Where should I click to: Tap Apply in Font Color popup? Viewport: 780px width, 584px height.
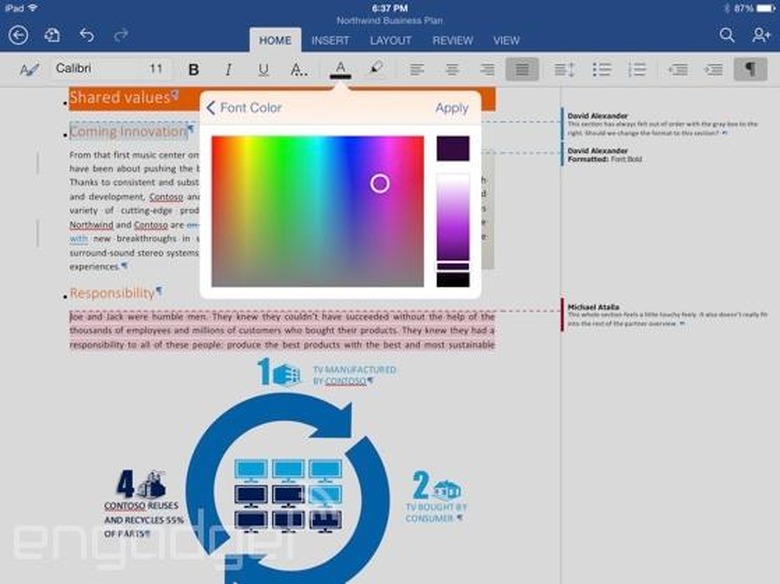pyautogui.click(x=452, y=108)
